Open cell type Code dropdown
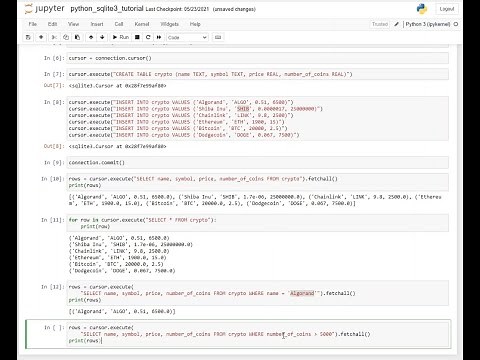 click(187, 37)
